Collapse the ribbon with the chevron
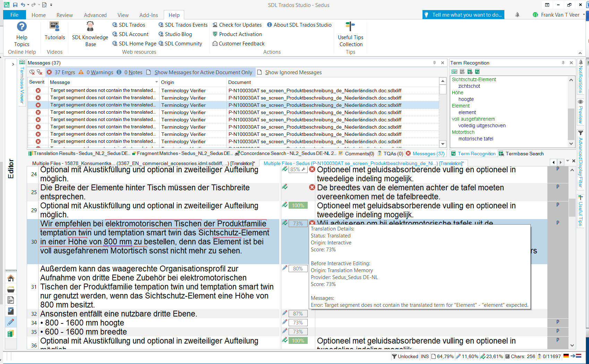The image size is (589, 364). pyautogui.click(x=580, y=53)
